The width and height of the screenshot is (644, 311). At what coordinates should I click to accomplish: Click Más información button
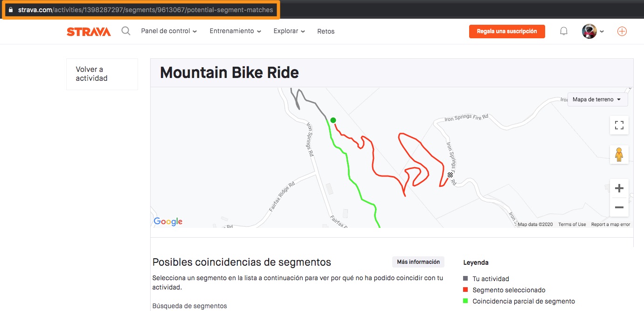point(418,262)
